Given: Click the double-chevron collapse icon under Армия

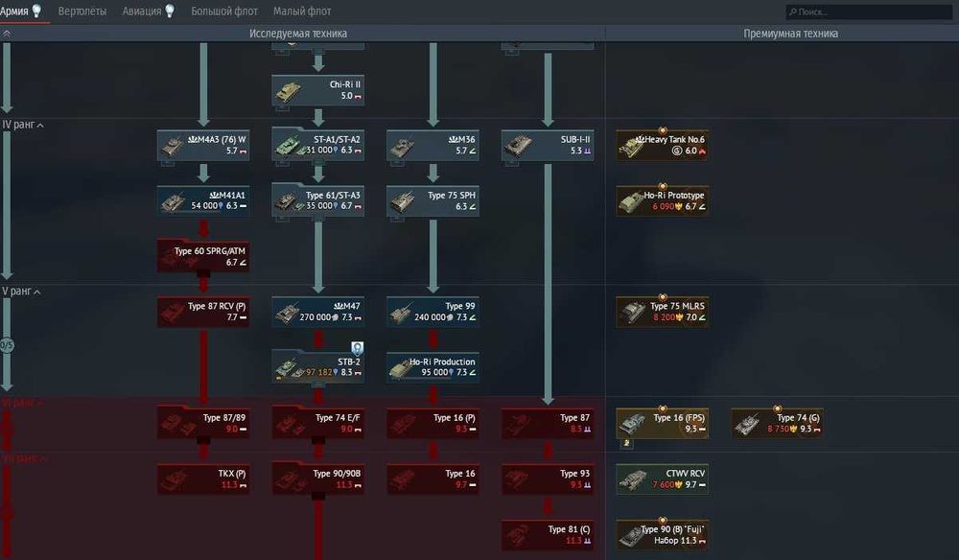Looking at the screenshot, I should tap(6, 34).
